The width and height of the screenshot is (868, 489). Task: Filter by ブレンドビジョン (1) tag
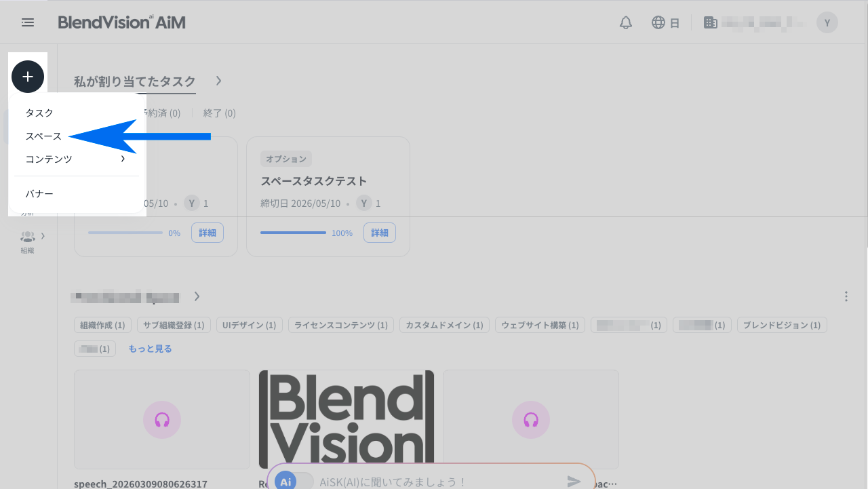(x=782, y=326)
